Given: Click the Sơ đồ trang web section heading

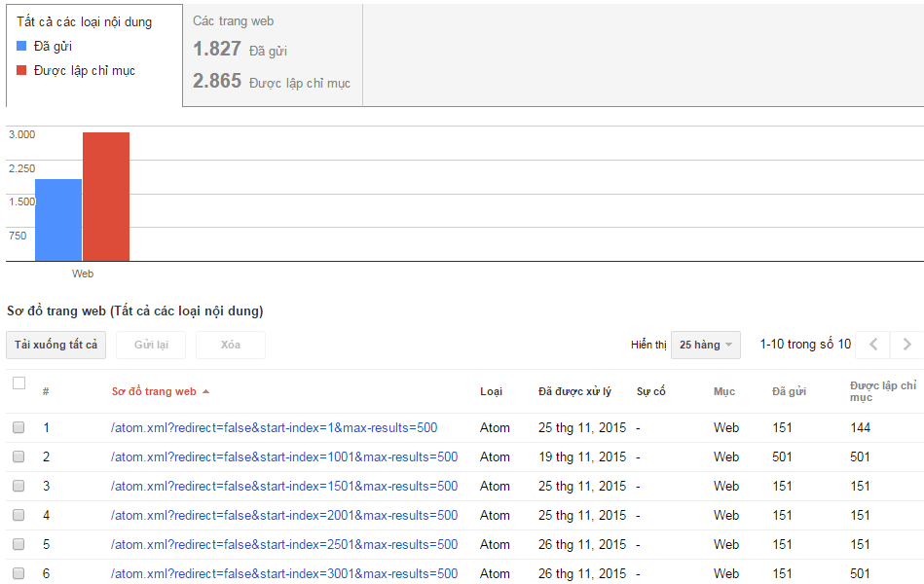Looking at the screenshot, I should 135,311.
